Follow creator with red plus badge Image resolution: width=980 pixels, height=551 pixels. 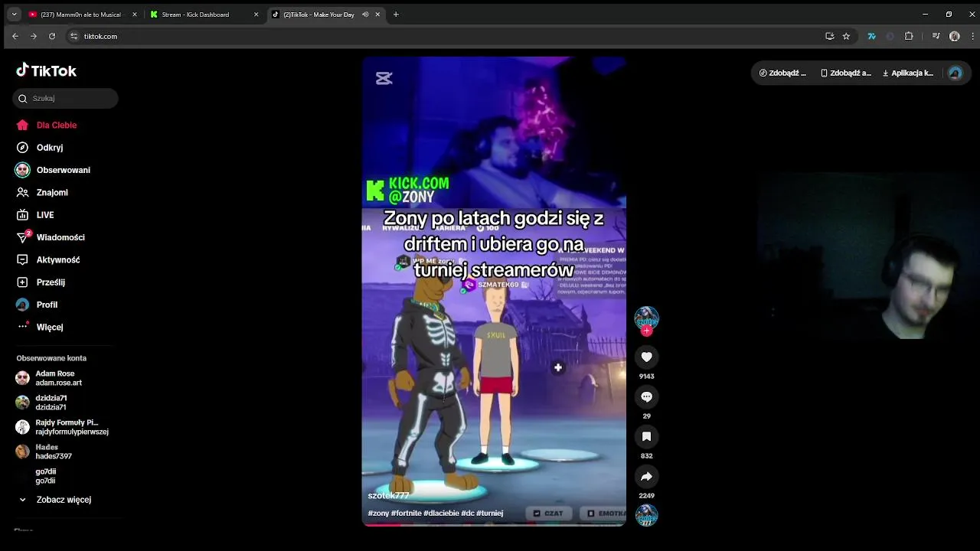(x=646, y=331)
